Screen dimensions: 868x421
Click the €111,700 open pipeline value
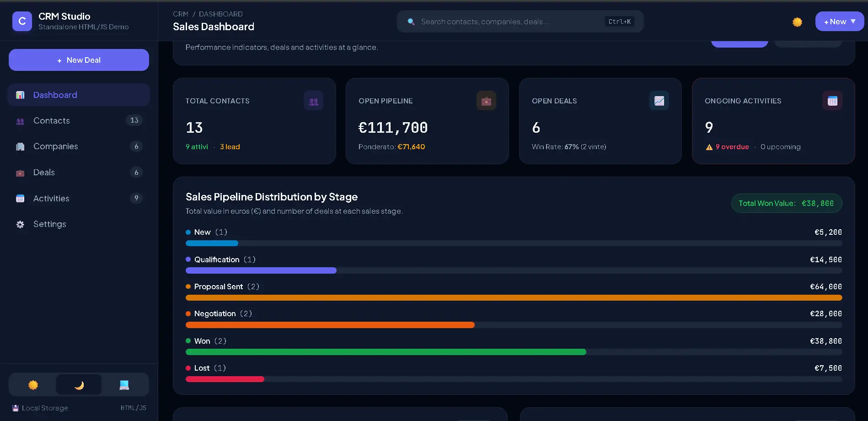tap(393, 128)
